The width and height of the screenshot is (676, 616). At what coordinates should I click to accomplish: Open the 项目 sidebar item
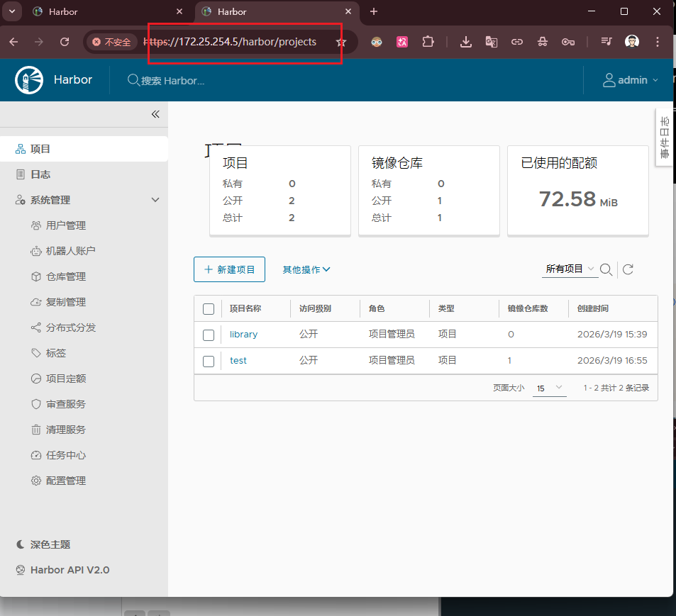pos(84,149)
